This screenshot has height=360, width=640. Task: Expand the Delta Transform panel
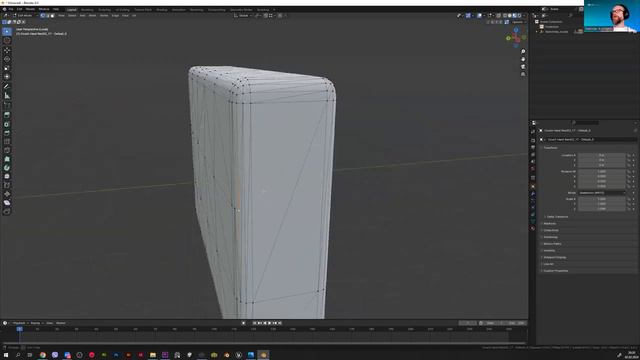[557, 217]
